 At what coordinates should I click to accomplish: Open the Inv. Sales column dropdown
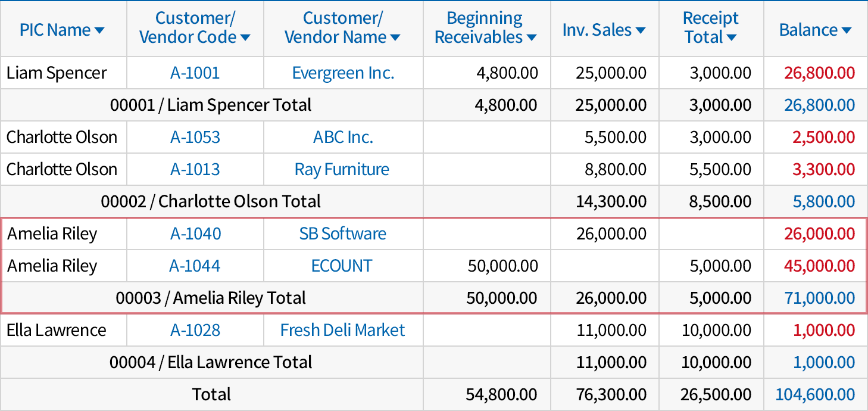click(640, 30)
